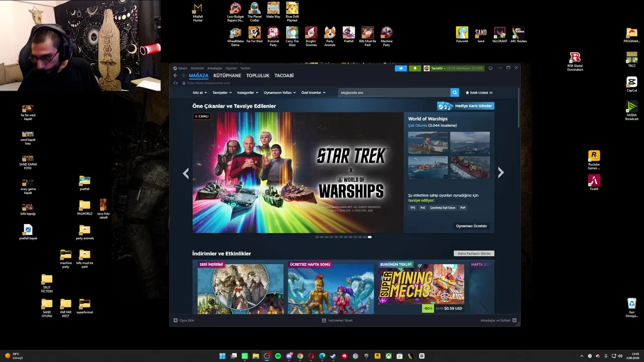Launch NVIDIA Broadcast from the desktop

632,111
